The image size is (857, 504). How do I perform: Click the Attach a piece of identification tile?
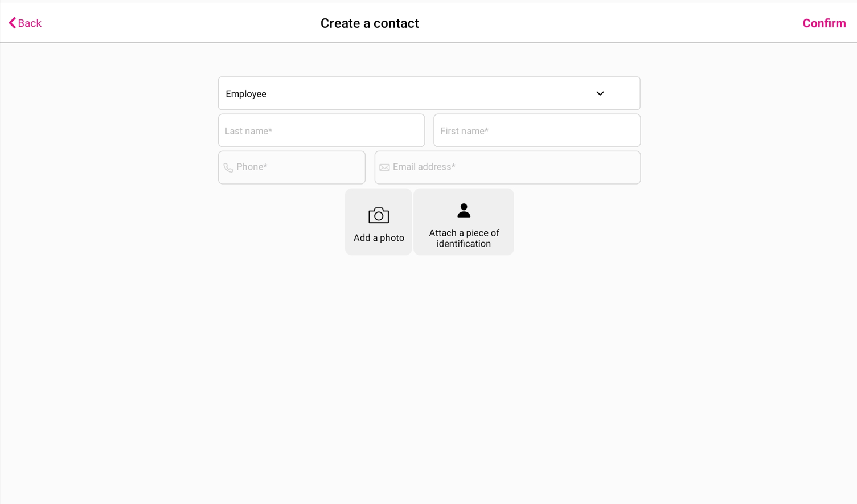click(464, 222)
